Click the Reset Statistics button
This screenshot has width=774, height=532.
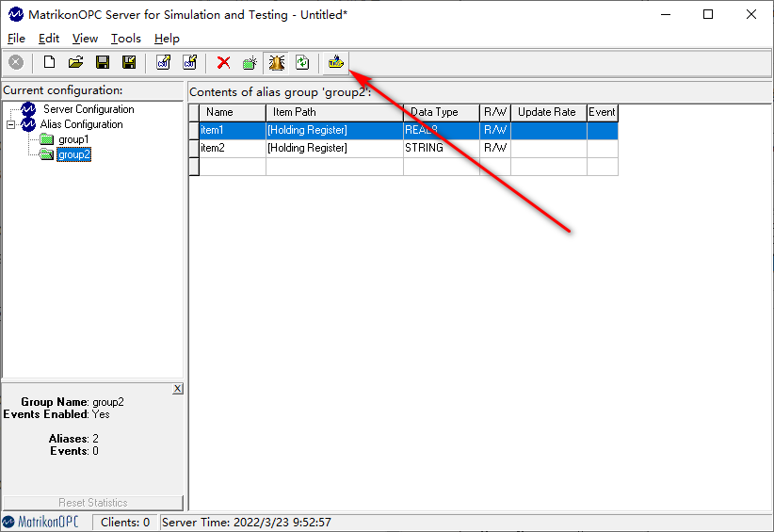point(93,503)
